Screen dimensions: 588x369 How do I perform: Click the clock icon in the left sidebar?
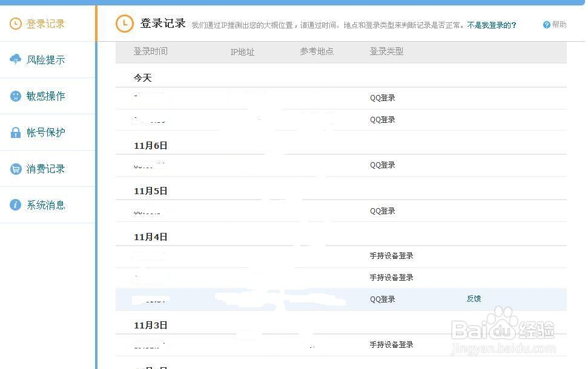15,23
